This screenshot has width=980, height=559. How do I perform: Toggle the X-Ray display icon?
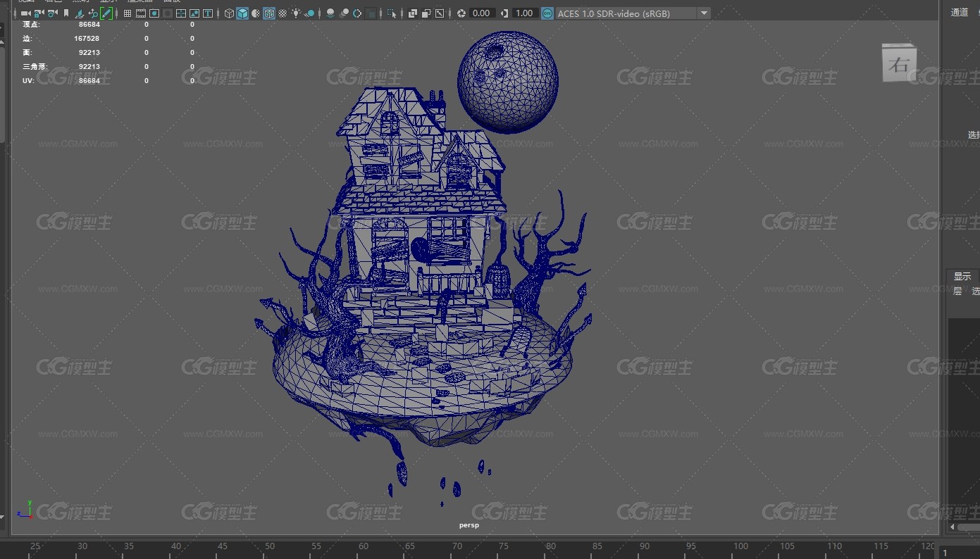point(412,13)
